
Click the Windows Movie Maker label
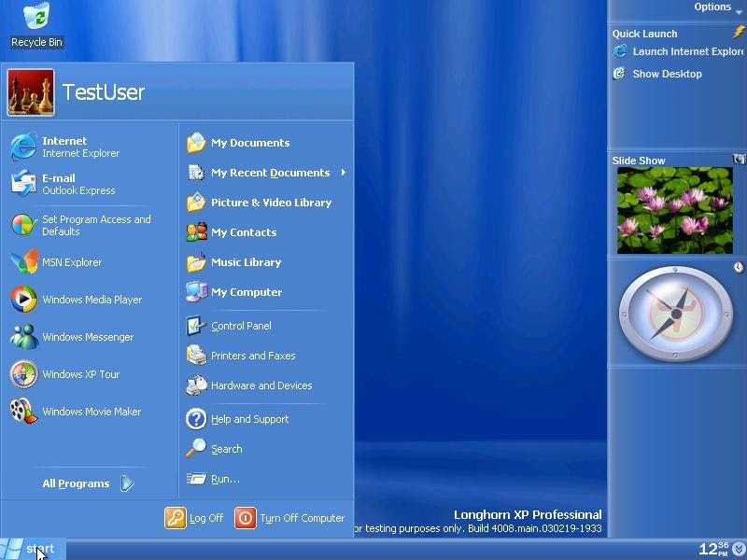[x=92, y=412]
